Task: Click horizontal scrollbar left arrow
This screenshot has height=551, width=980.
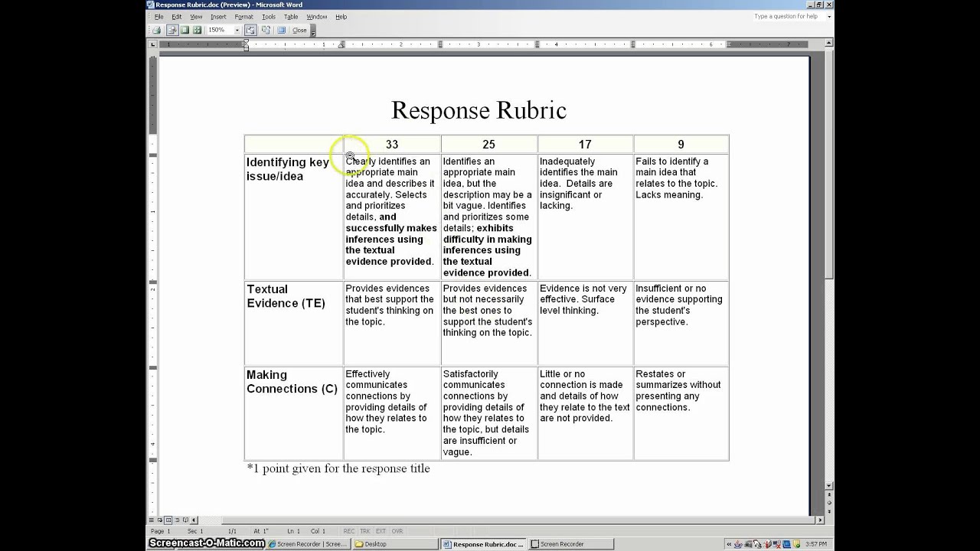Action: point(194,520)
